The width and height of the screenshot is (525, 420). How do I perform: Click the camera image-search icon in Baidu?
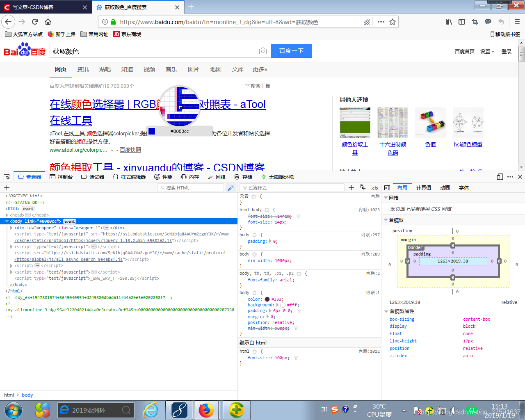[x=263, y=51]
